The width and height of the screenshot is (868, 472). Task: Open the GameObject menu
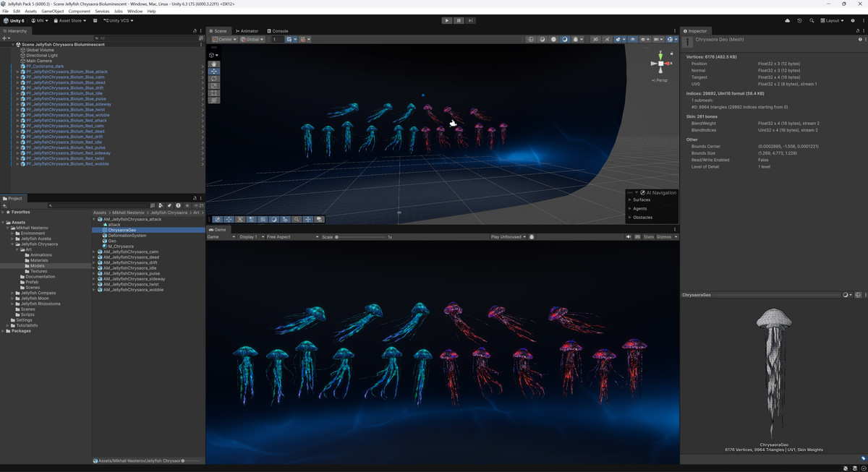coord(51,12)
